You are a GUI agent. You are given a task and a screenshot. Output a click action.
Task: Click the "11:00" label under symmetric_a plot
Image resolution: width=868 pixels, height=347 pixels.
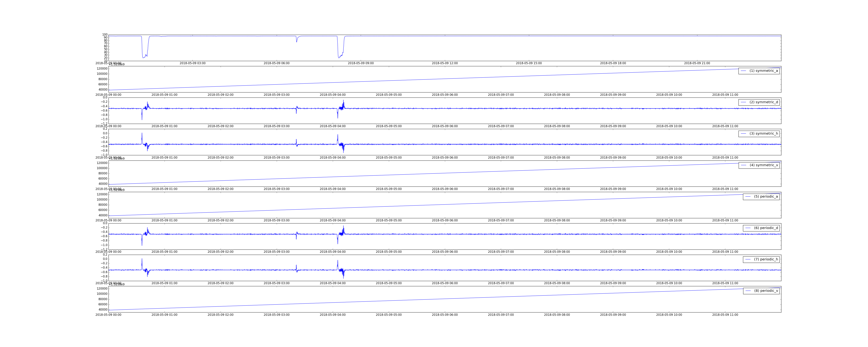725,95
